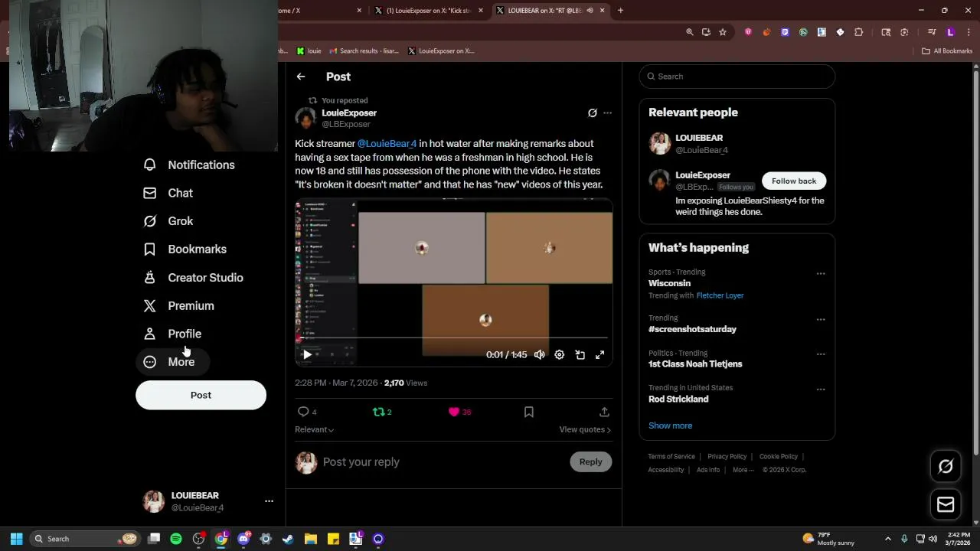Click Fletcher Loyer link
The image size is (980, 551).
(x=720, y=295)
